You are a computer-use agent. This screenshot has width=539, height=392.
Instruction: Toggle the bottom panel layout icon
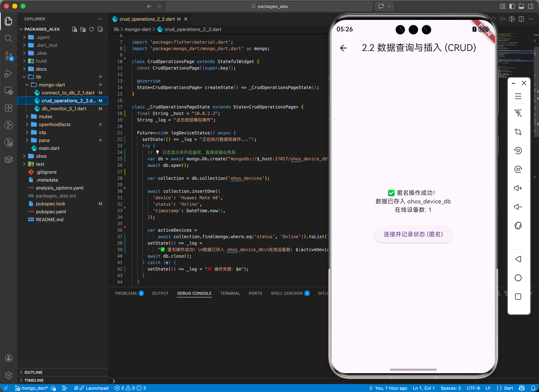pos(521,6)
